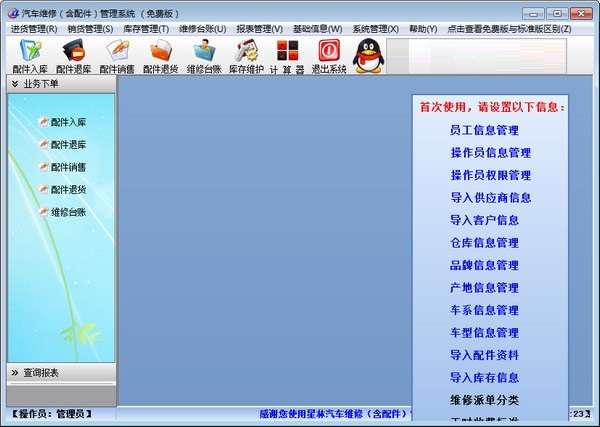Click the 员工信息管理 link

pyautogui.click(x=484, y=130)
